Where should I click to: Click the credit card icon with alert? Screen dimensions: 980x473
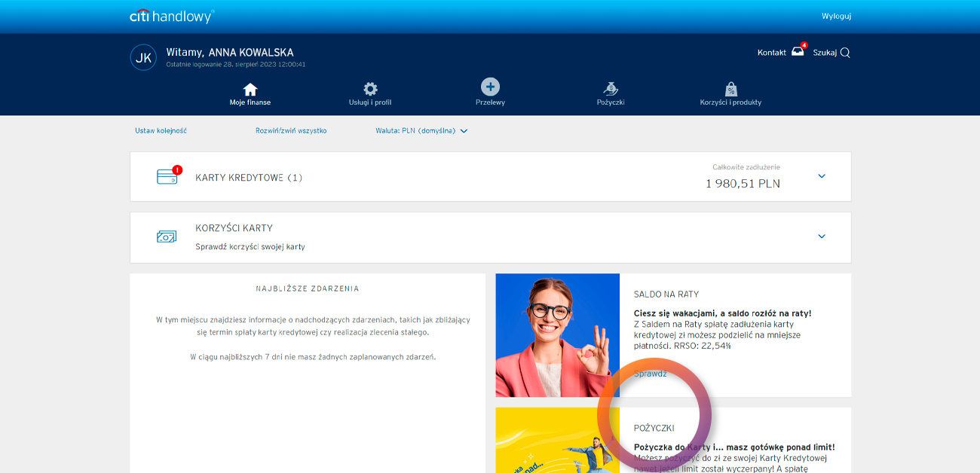[167, 176]
